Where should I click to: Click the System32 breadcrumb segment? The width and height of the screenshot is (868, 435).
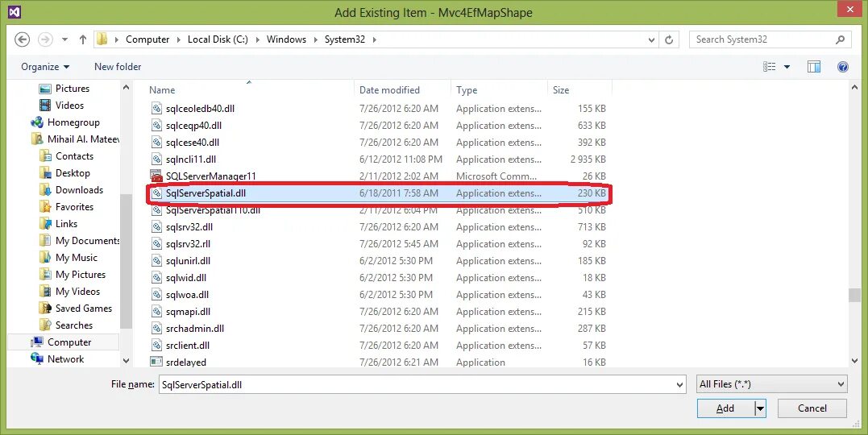pos(345,39)
